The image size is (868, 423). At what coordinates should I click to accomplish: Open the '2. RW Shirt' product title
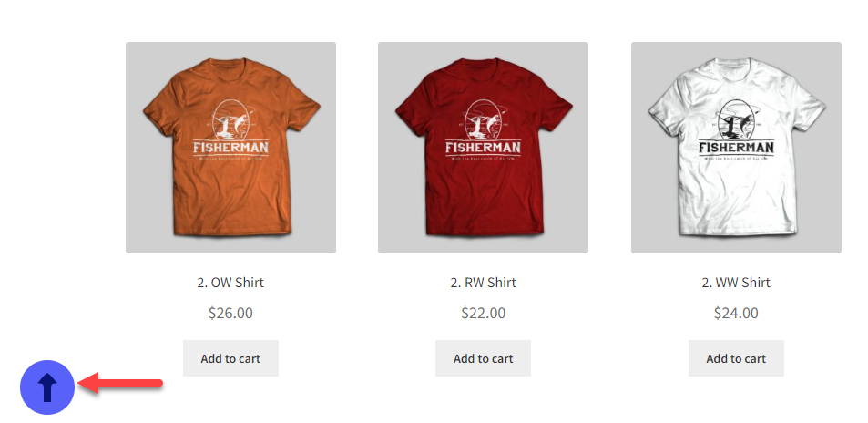(484, 283)
